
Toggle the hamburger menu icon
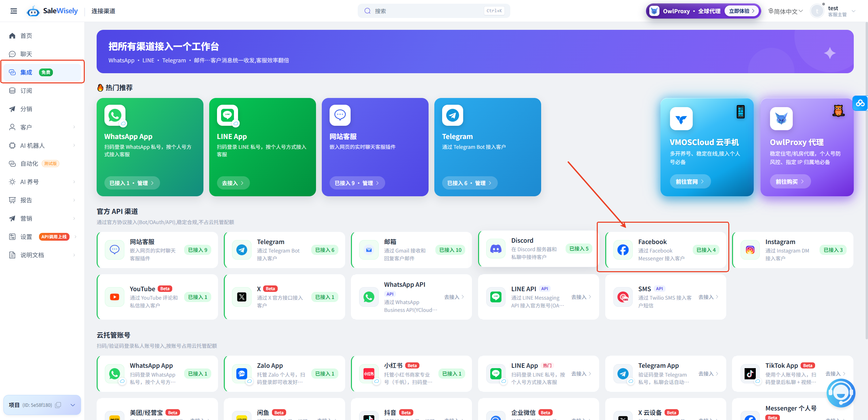coord(14,11)
